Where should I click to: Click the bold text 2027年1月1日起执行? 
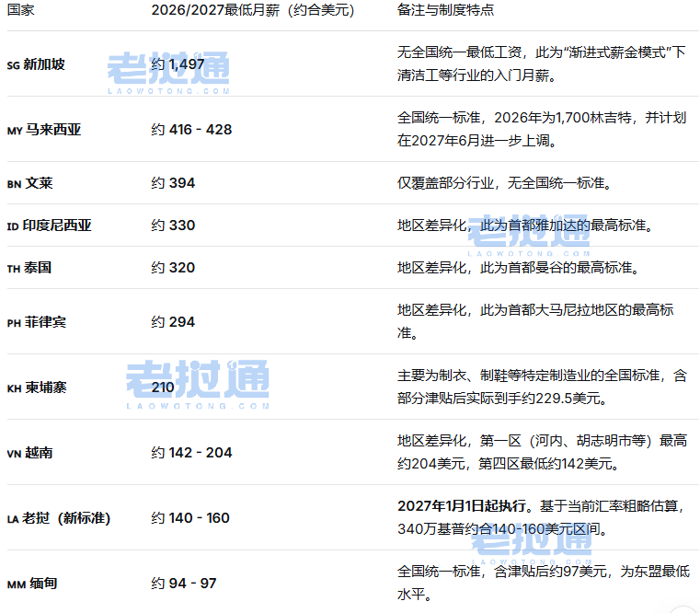click(462, 506)
